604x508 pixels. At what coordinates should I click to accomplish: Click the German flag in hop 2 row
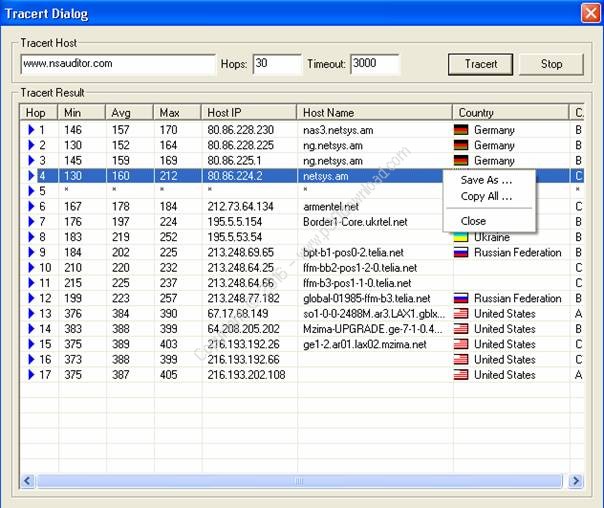tap(461, 145)
